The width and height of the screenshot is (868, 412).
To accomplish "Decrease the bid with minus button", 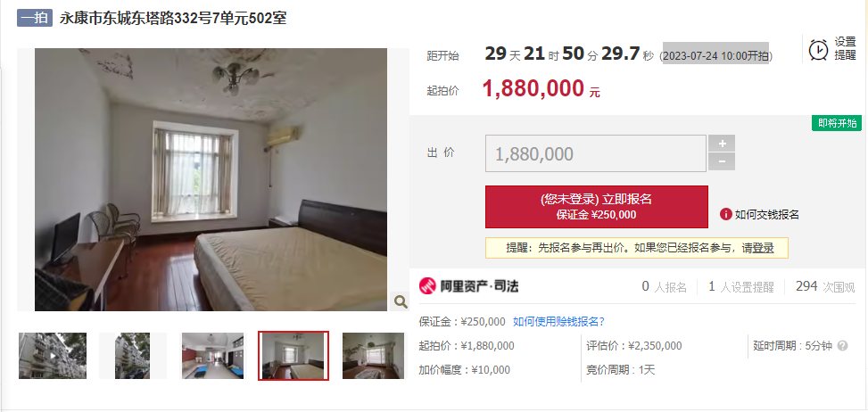I will (722, 161).
